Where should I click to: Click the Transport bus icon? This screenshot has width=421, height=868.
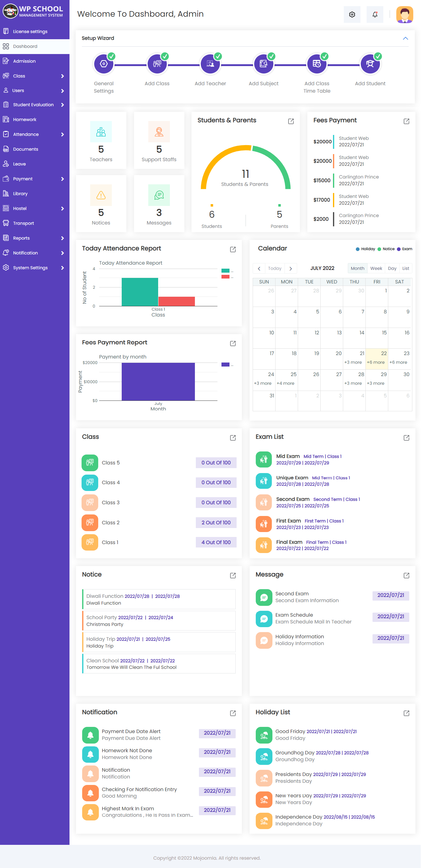(x=6, y=223)
